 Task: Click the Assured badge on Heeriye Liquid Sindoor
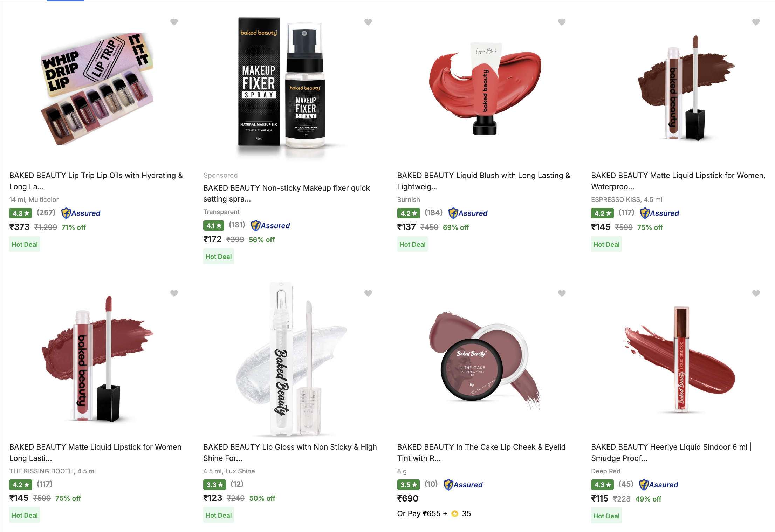click(658, 485)
